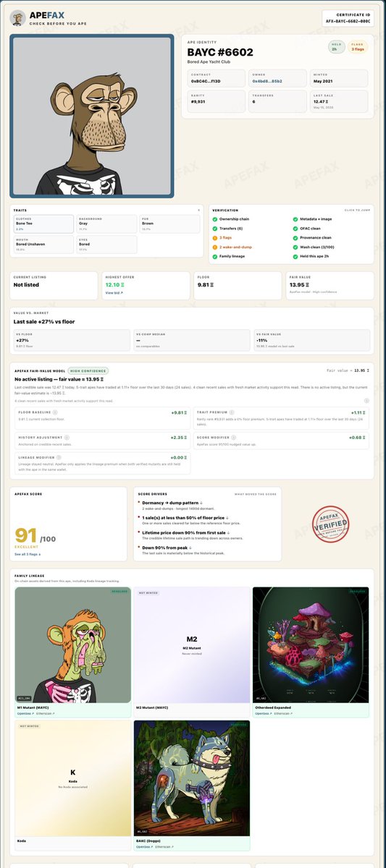Open the BAKC (Doggo) dog thumbnail

click(191, 778)
